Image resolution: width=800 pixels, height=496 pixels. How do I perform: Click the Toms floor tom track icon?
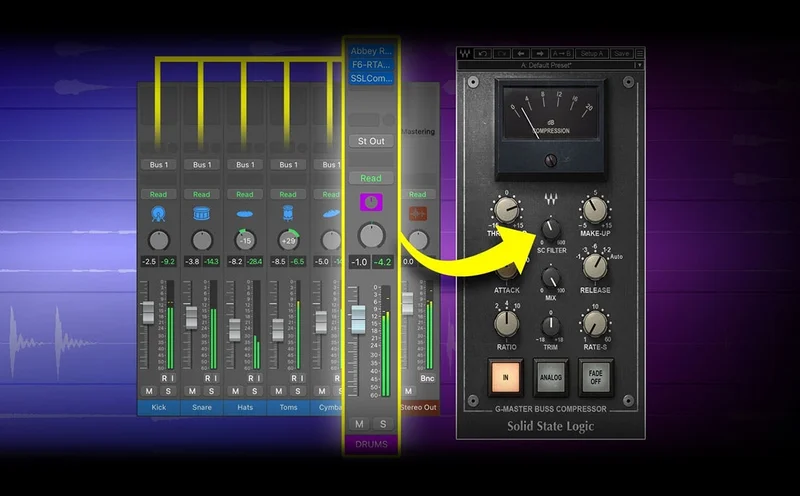pos(288,213)
